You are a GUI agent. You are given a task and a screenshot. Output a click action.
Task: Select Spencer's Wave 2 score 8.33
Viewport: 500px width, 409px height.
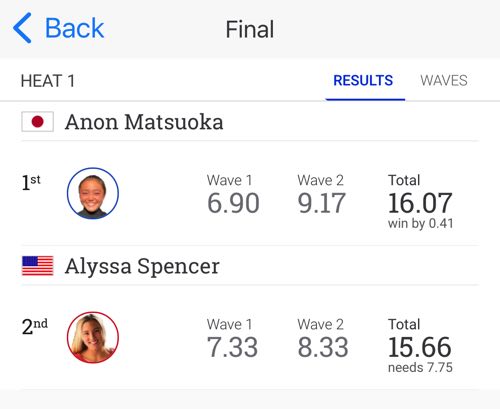323,347
